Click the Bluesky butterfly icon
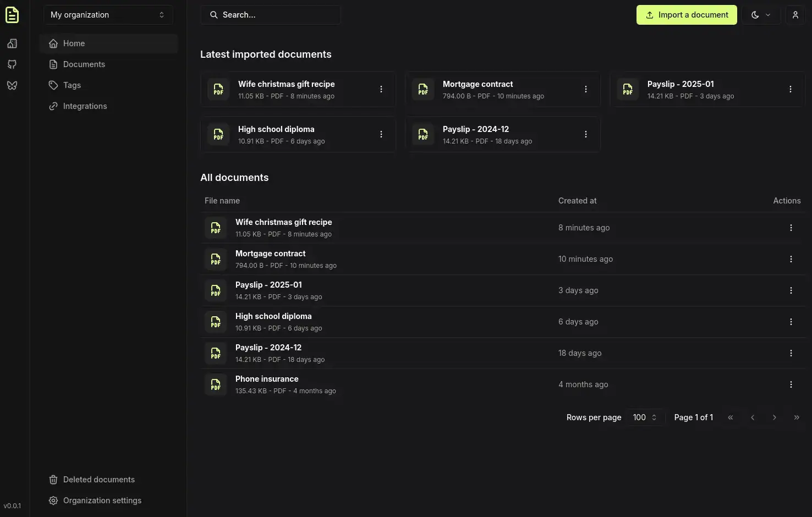The height and width of the screenshot is (517, 812). click(x=12, y=85)
